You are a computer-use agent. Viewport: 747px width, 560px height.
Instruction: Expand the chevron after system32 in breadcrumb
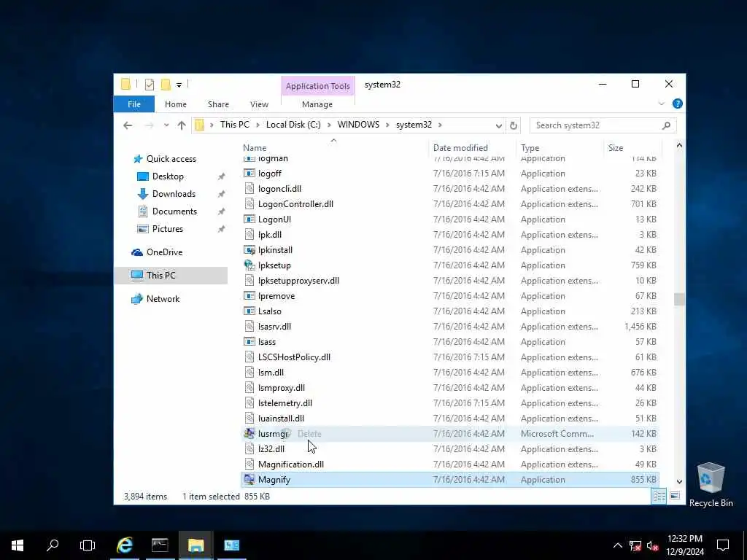tap(440, 125)
